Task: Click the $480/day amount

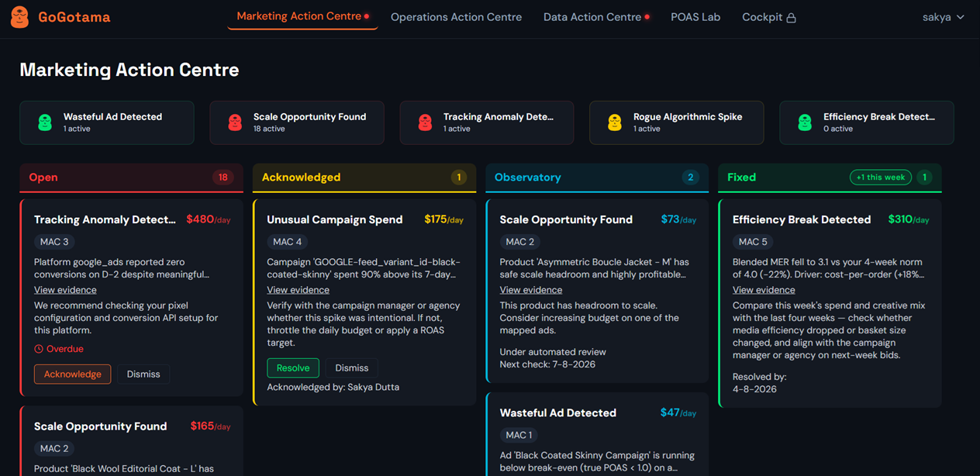Action: pyautogui.click(x=209, y=219)
